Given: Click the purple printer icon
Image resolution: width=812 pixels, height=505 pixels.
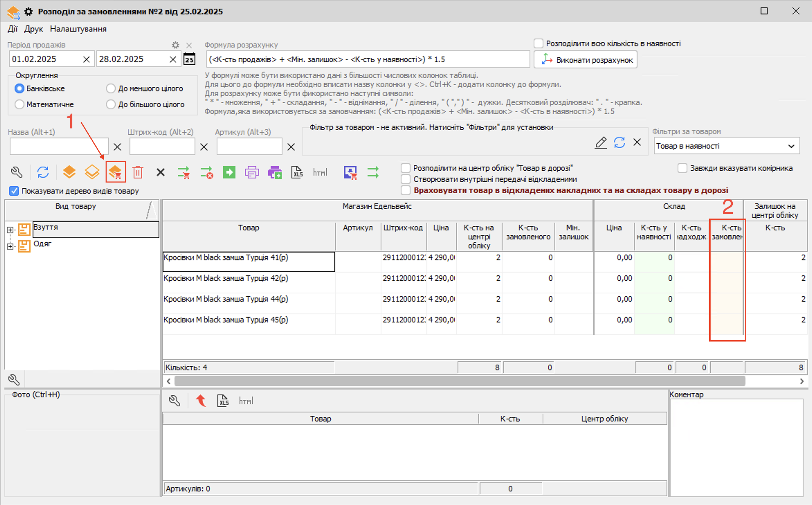Looking at the screenshot, I should [x=252, y=172].
